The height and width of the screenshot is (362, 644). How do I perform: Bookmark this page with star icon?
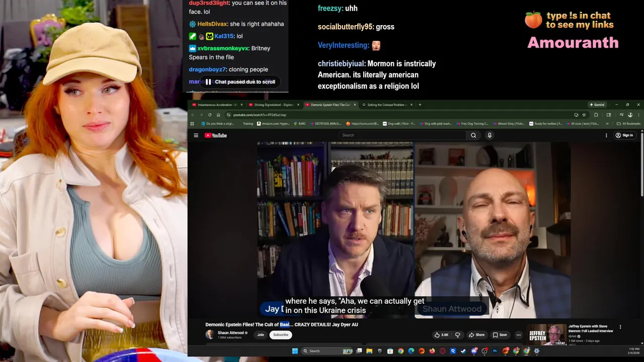pos(584,115)
